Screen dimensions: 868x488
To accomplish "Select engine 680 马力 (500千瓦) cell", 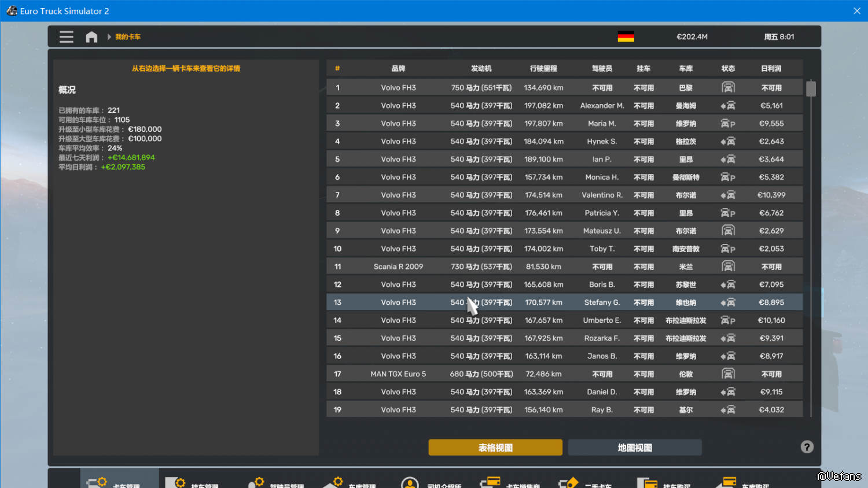I will (481, 374).
